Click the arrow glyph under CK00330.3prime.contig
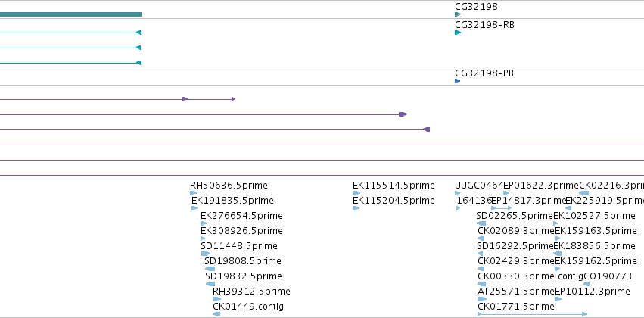644x318 pixels. tap(482, 284)
